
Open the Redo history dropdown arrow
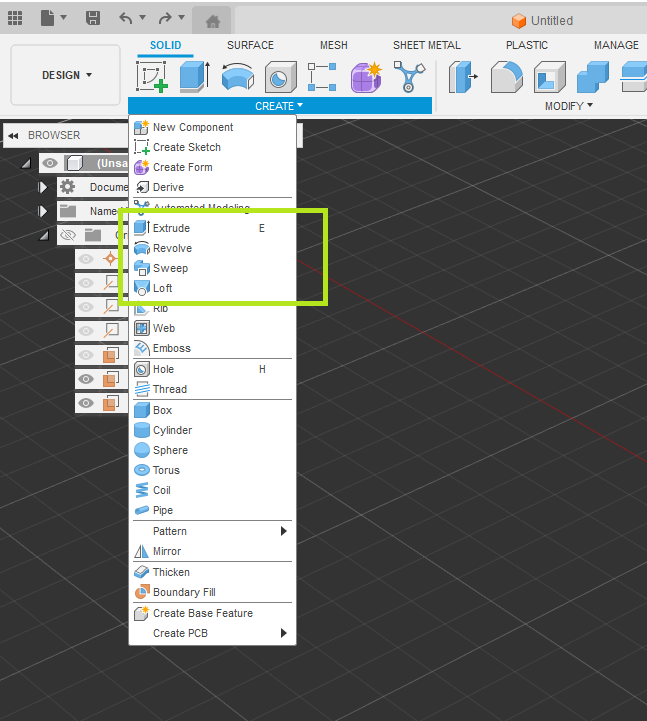pyautogui.click(x=182, y=17)
